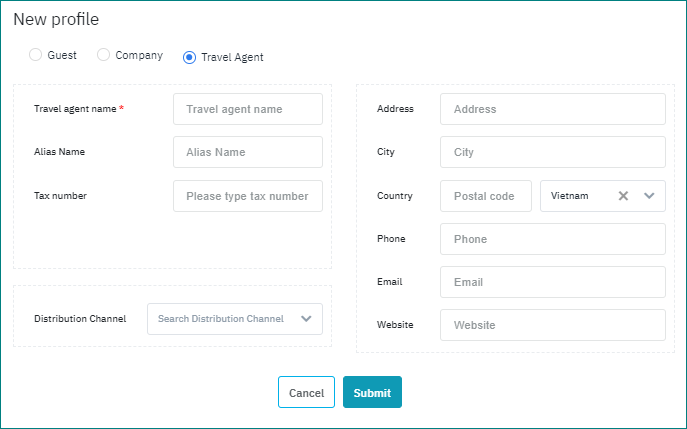Click into the Alias Name field

pyautogui.click(x=248, y=152)
